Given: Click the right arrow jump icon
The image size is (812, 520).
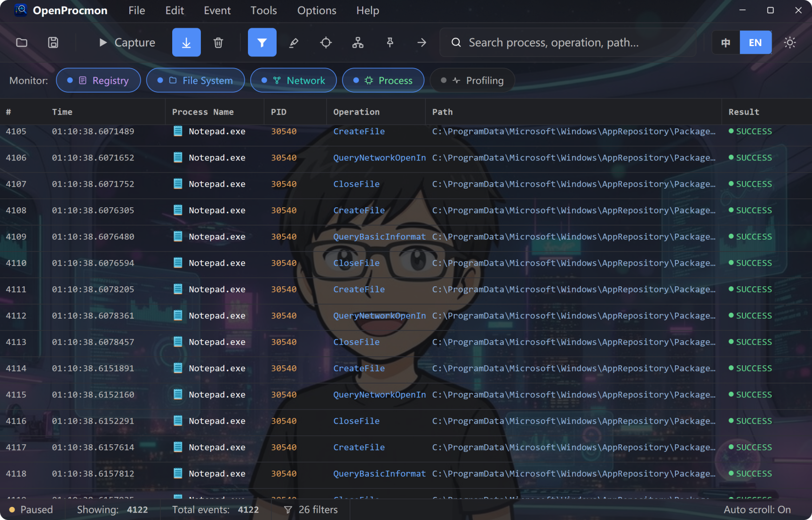Looking at the screenshot, I should (x=422, y=42).
